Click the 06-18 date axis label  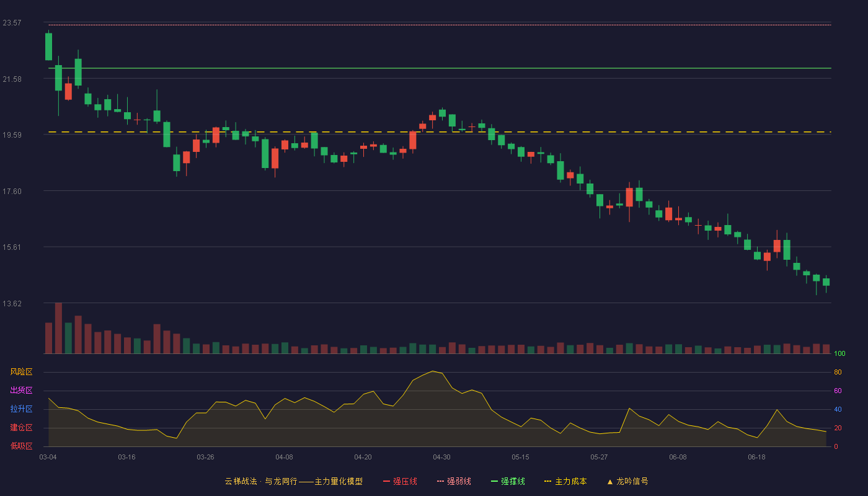[756, 457]
